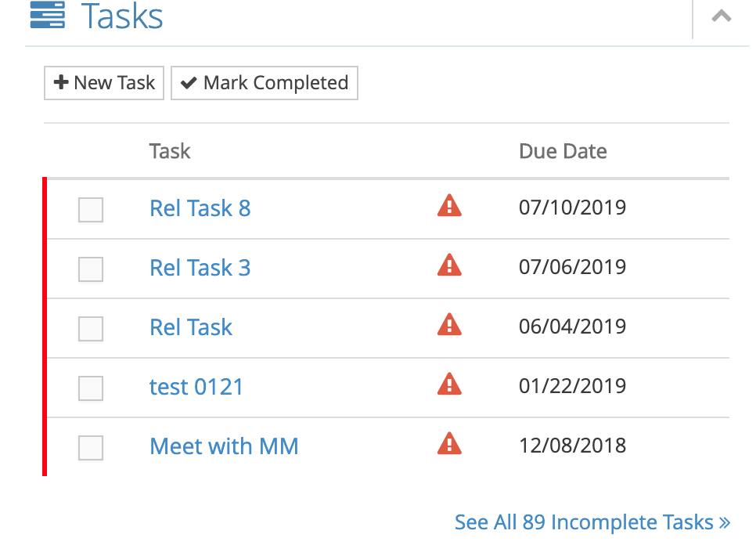
Task: Check the Rel Task 8 checkbox
Action: tap(91, 210)
